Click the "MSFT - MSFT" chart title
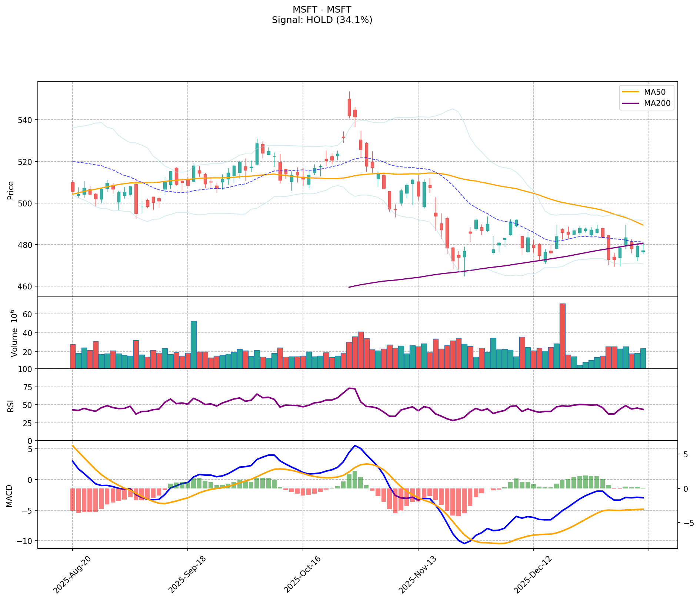The width and height of the screenshot is (700, 600). [x=322, y=9]
